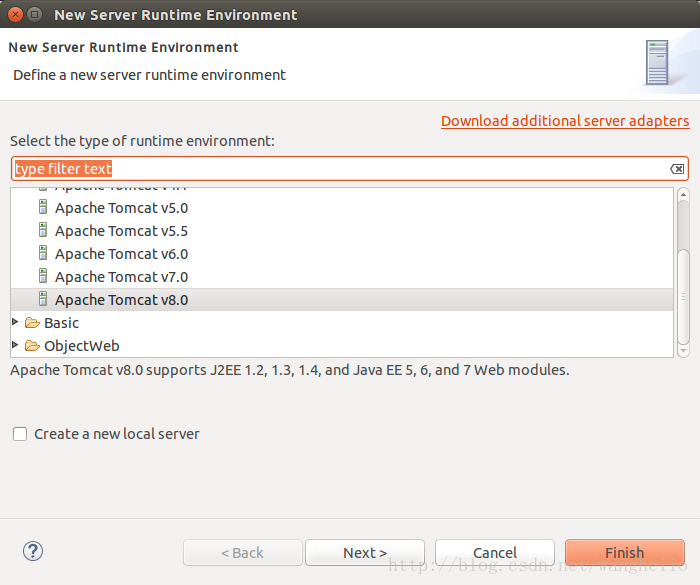The width and height of the screenshot is (700, 585).
Task: Select the Basic folder row
Action: tap(342, 323)
